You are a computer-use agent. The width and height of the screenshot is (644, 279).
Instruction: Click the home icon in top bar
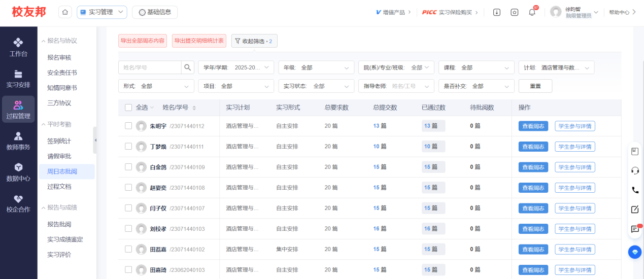[x=65, y=12]
